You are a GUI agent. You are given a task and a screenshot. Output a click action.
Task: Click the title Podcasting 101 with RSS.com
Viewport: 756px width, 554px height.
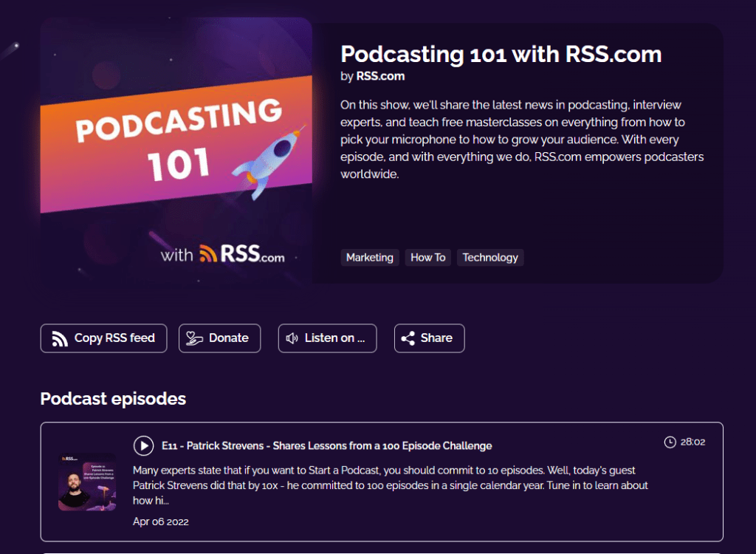tap(501, 54)
